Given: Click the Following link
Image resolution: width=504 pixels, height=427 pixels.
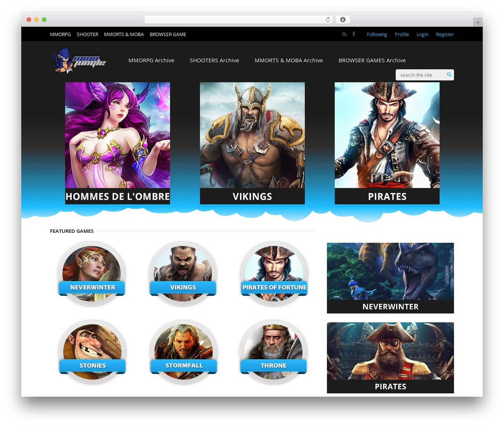Looking at the screenshot, I should [x=377, y=34].
